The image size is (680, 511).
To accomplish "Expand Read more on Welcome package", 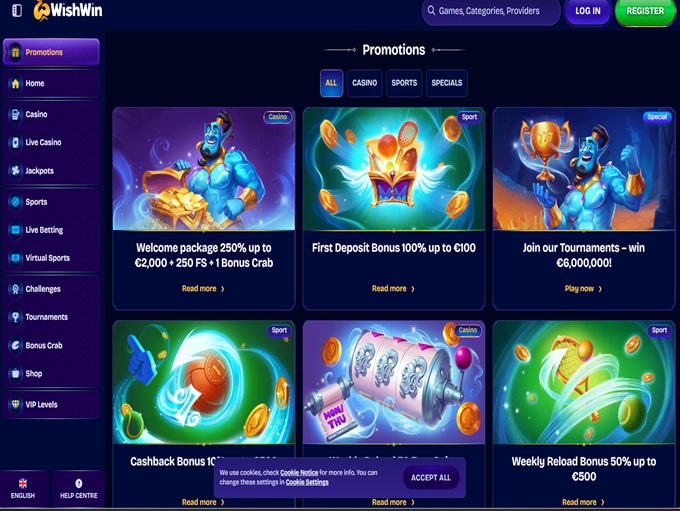I will (x=203, y=289).
